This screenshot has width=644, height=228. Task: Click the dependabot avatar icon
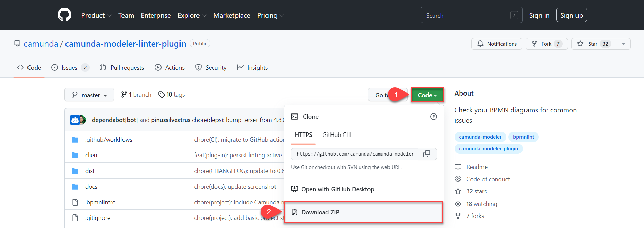[75, 120]
